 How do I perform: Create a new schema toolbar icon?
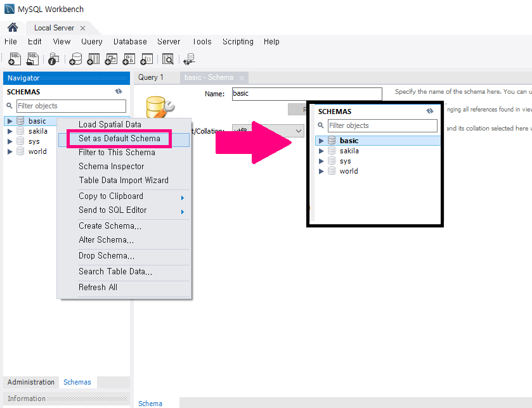[x=75, y=59]
